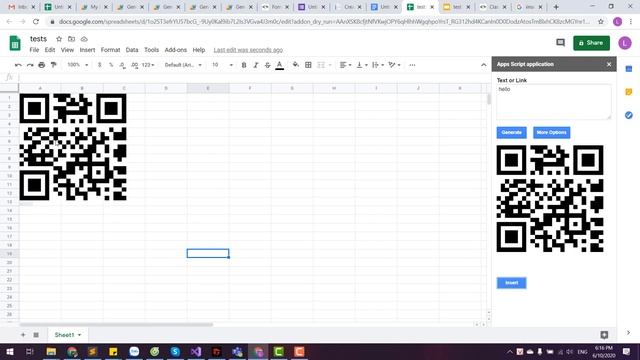Close the Apps Script application sidebar
640x360 pixels.
(609, 64)
